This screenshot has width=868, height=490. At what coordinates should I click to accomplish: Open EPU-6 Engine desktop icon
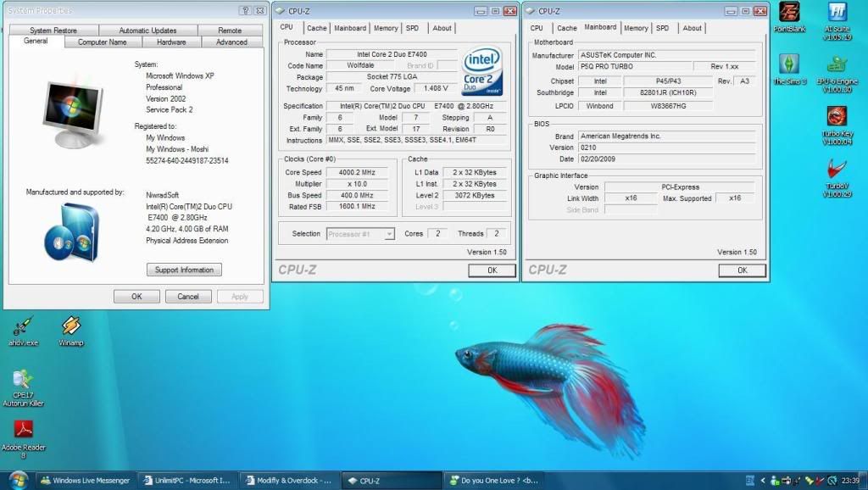click(837, 65)
